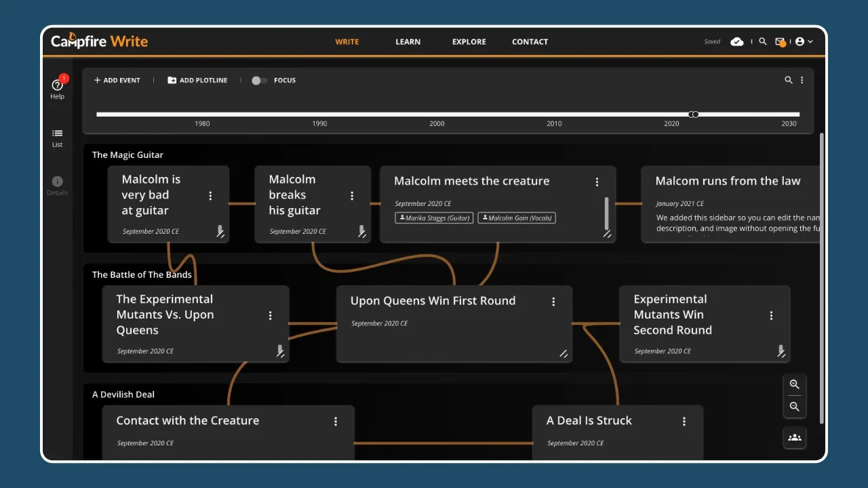Viewport: 868px width, 488px height.
Task: Open the Explore menu item
Action: point(469,42)
